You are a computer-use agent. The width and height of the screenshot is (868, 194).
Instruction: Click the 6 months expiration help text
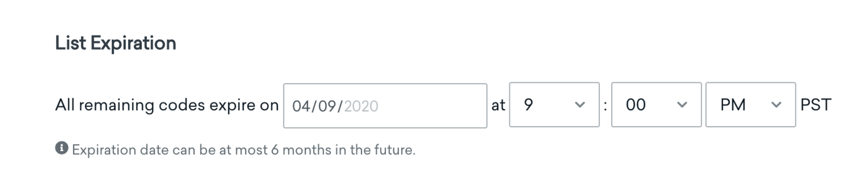(243, 150)
